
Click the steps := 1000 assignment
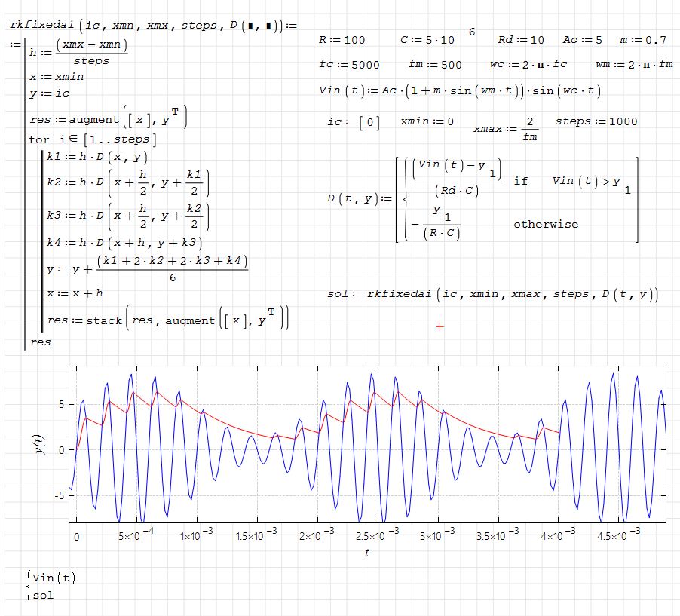pyautogui.click(x=596, y=121)
